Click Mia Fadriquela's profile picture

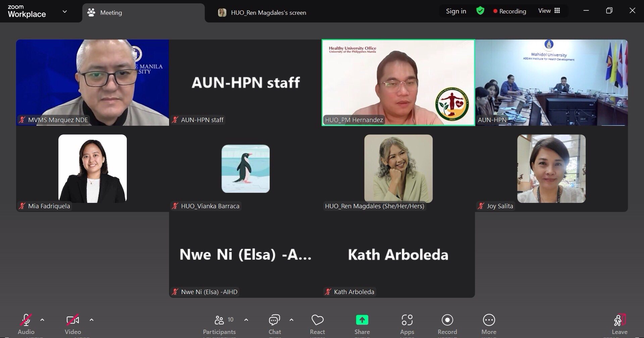pyautogui.click(x=93, y=169)
